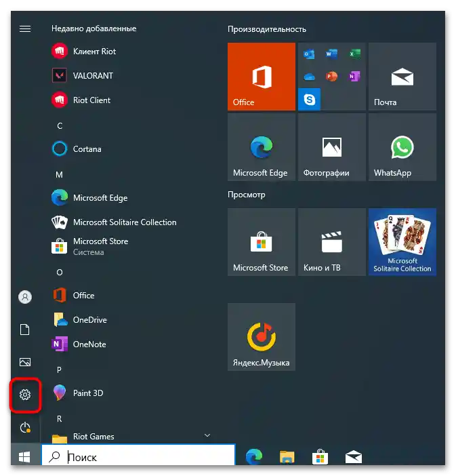The height and width of the screenshot is (476, 456).
Task: Open the Кино и ТВ tile
Action: point(331,242)
